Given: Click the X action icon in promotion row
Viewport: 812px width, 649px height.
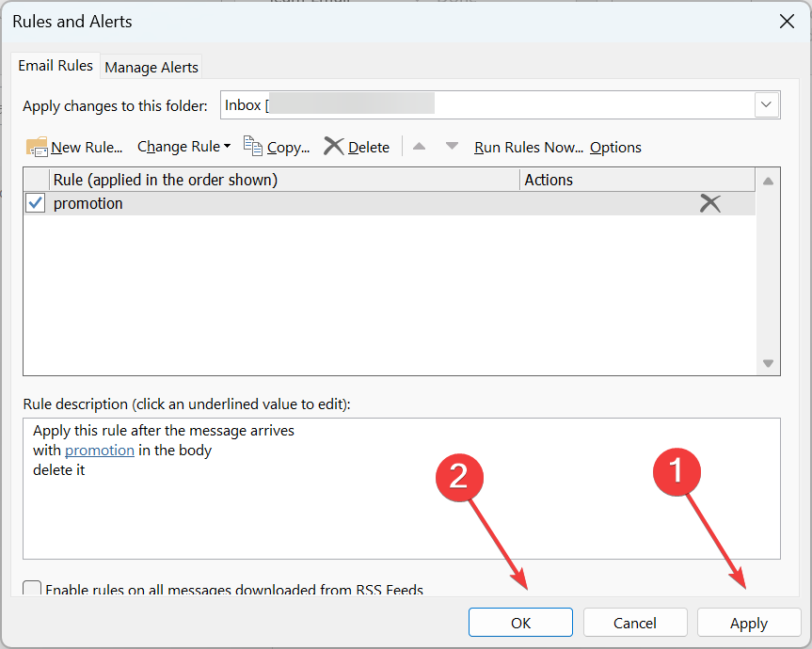Looking at the screenshot, I should pyautogui.click(x=710, y=203).
